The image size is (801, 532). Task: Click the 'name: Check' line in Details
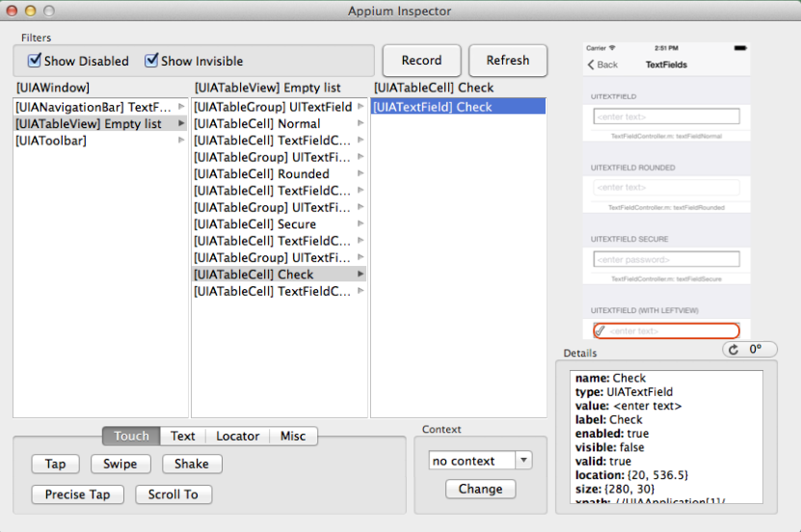click(x=610, y=379)
